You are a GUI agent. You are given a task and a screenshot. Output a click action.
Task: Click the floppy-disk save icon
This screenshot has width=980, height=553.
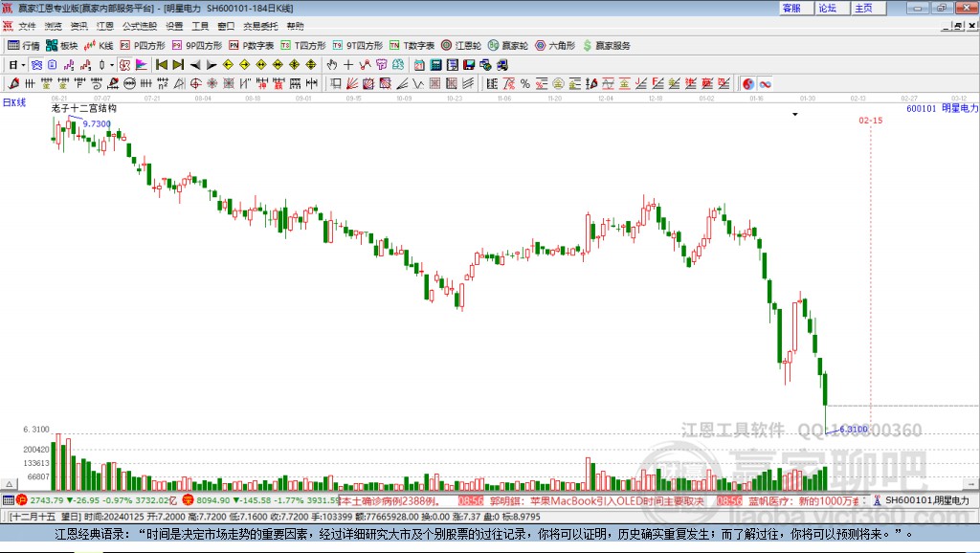469,65
